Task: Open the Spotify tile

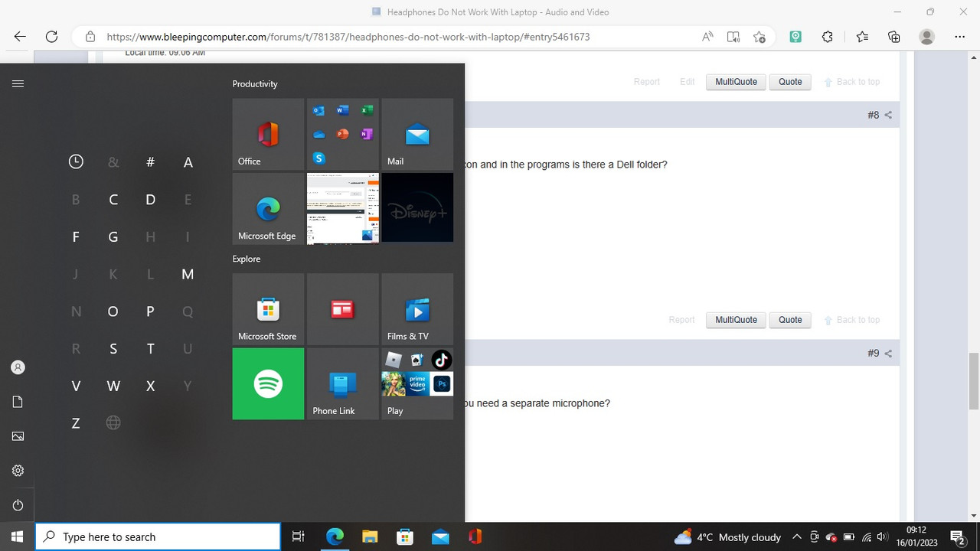Action: click(268, 383)
